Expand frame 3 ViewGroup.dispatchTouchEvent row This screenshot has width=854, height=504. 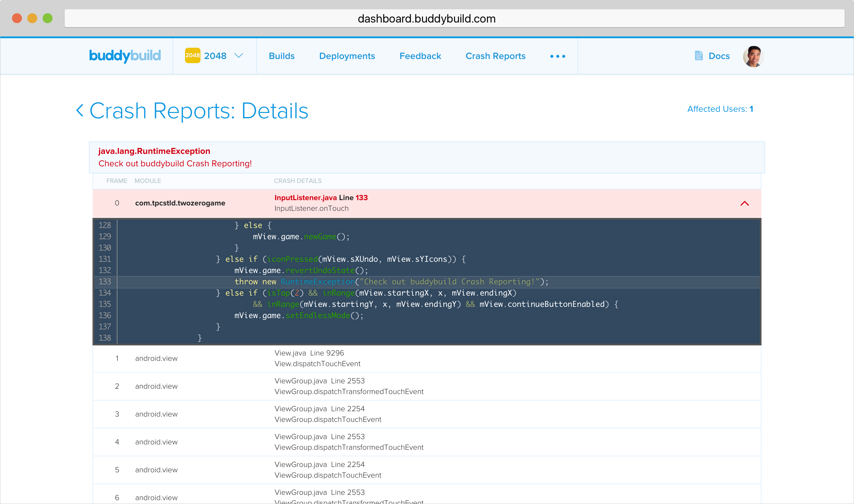click(x=426, y=414)
